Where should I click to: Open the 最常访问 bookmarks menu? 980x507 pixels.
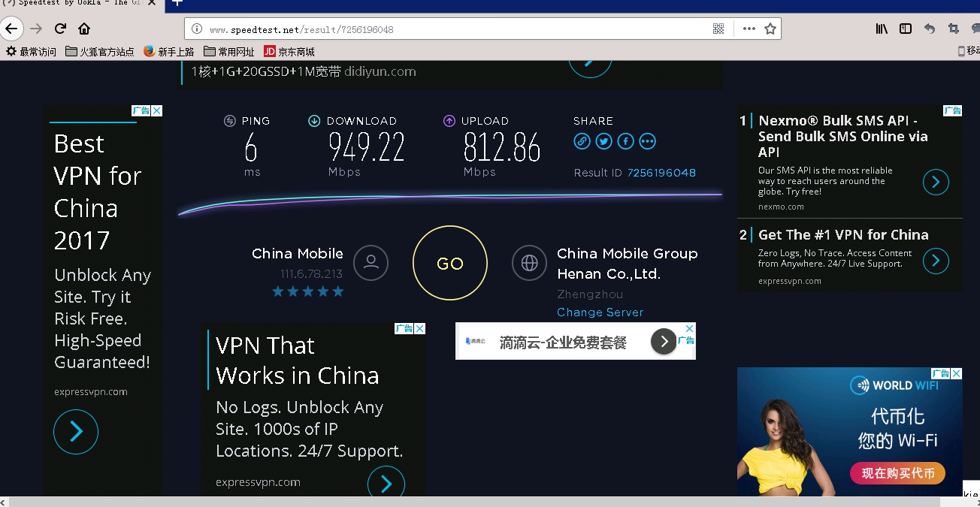point(31,52)
